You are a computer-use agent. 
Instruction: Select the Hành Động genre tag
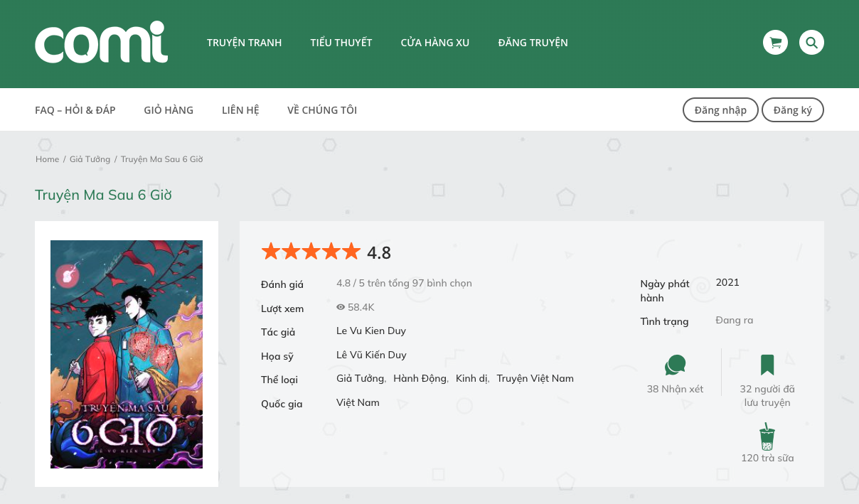point(420,378)
